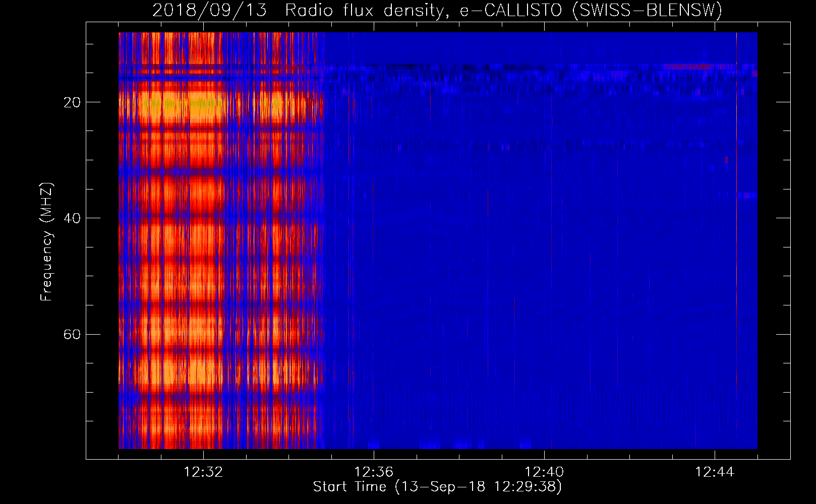Image resolution: width=816 pixels, height=504 pixels.
Task: Click the plot title "2018/09/13 Radio flux density, e-CALLISTO (SWISS-BLENSW)"
Action: coord(437,10)
